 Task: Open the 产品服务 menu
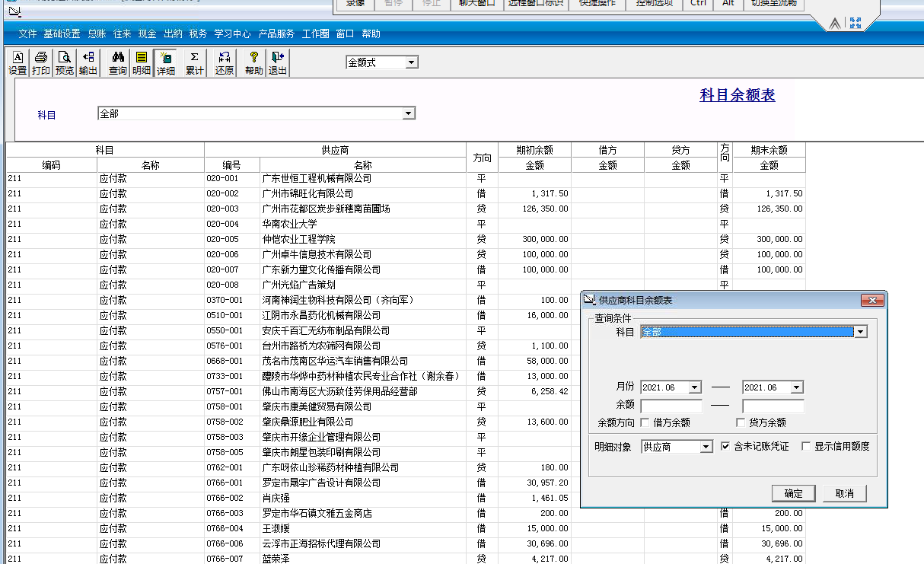(x=277, y=33)
